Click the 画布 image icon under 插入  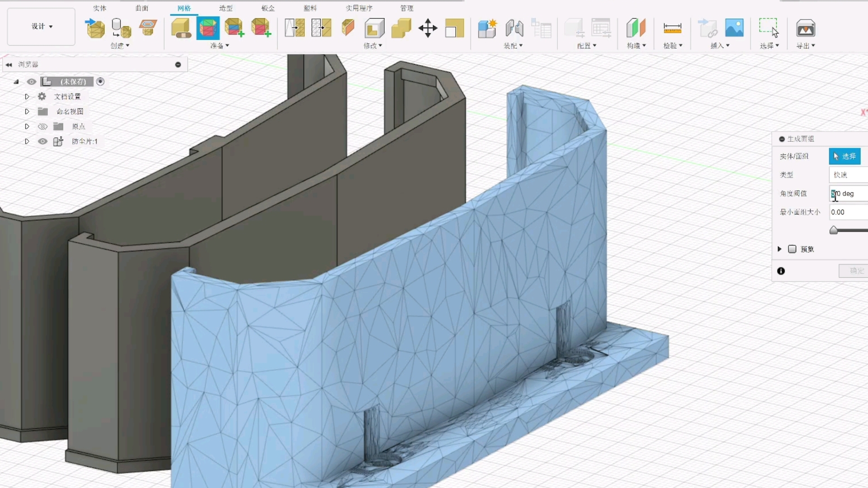pyautogui.click(x=735, y=28)
